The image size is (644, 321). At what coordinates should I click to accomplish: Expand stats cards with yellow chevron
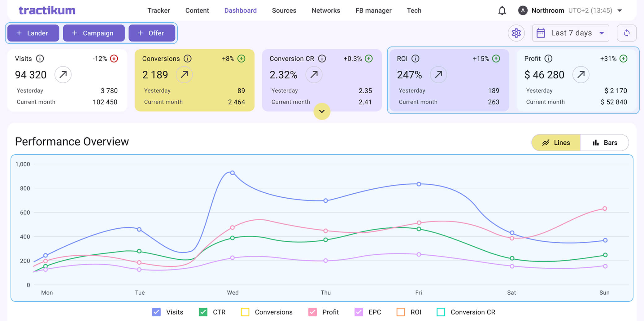pos(322,111)
